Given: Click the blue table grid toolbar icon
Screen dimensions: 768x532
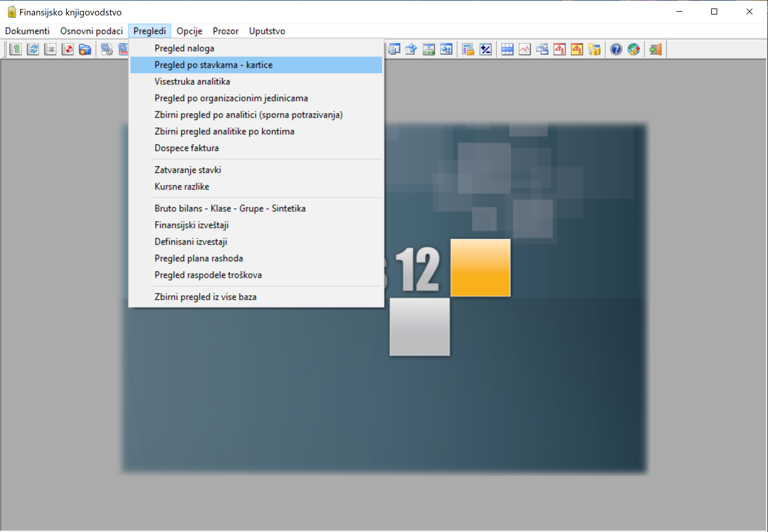Looking at the screenshot, I should pyautogui.click(x=507, y=50).
